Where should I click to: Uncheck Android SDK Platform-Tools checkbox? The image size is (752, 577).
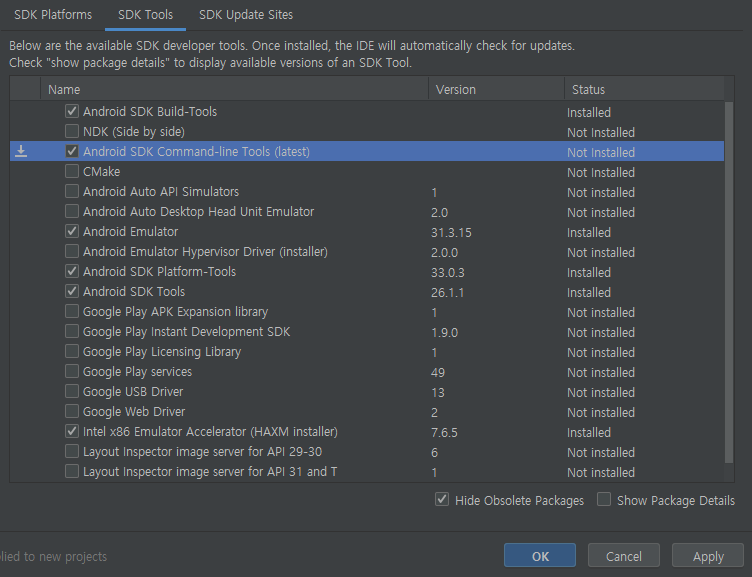click(72, 271)
